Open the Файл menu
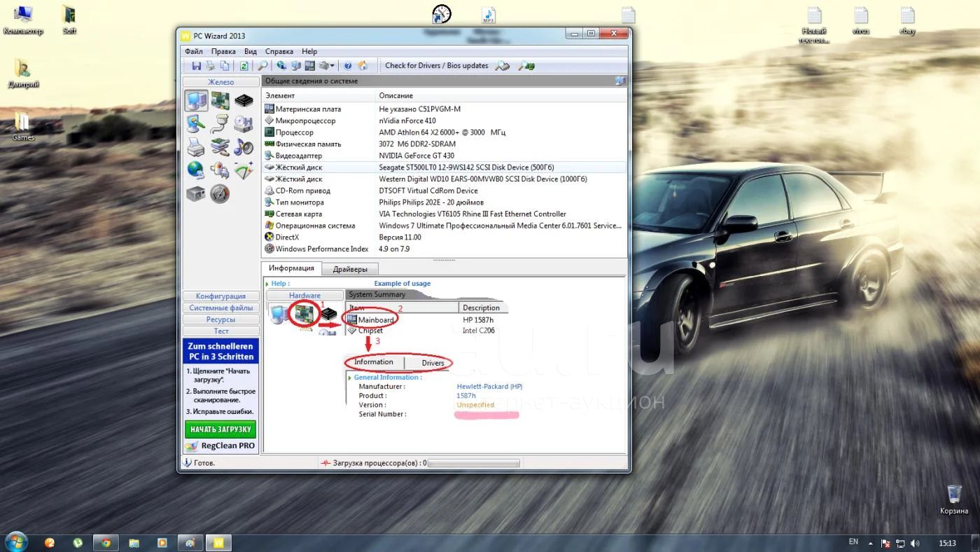The image size is (980, 552). coord(194,51)
